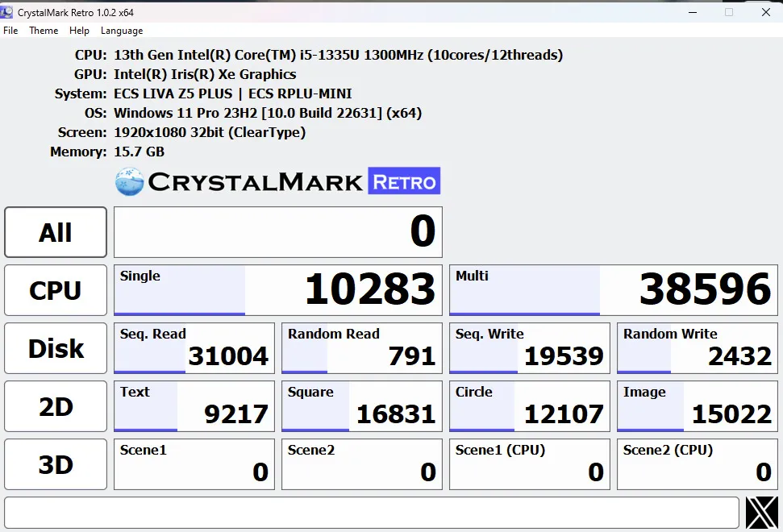
Task: Click the Seq. Read score 31004
Action: click(x=194, y=348)
